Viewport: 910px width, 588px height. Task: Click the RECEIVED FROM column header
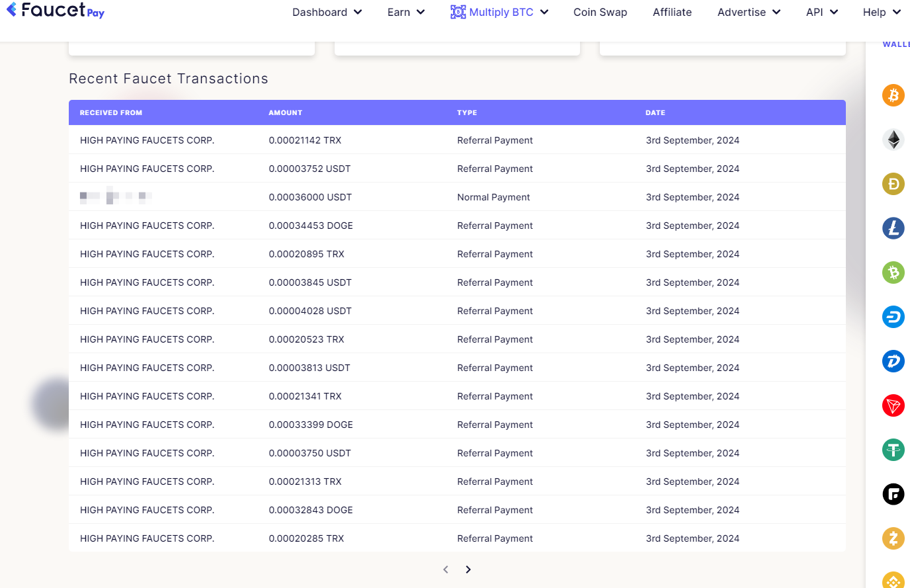click(111, 112)
